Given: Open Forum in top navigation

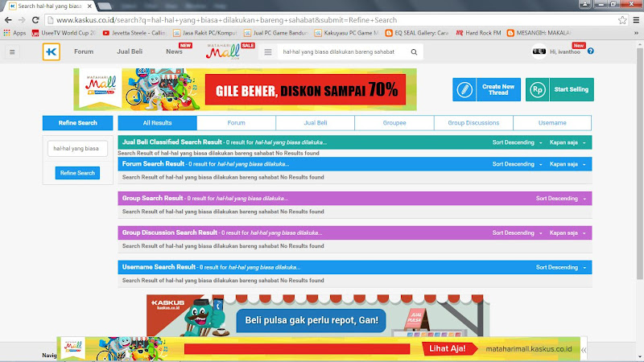Looking at the screenshot, I should 84,51.
